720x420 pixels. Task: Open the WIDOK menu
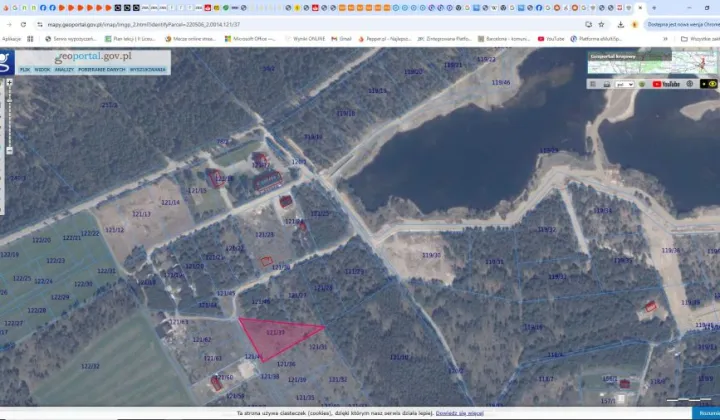pyautogui.click(x=42, y=70)
